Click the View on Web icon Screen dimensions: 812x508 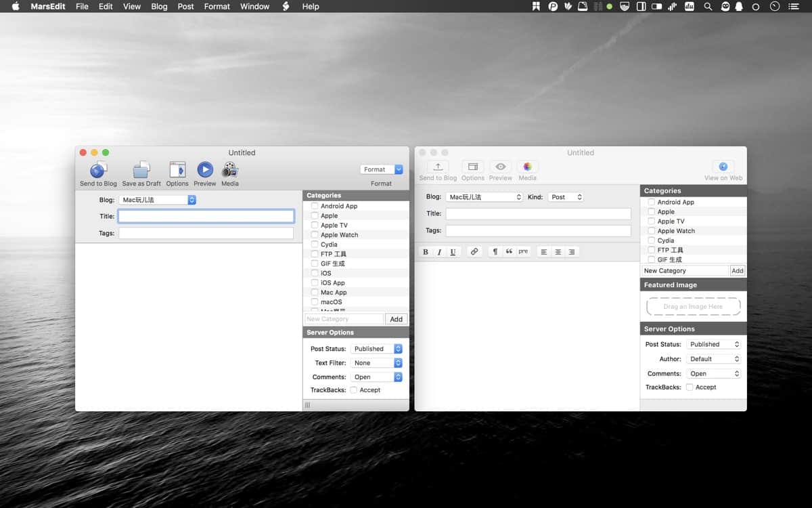tap(723, 167)
